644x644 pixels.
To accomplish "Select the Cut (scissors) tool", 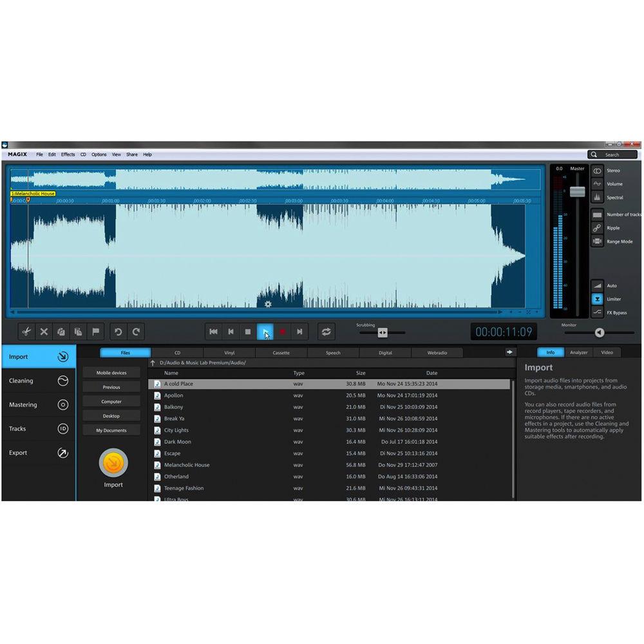I will [26, 332].
